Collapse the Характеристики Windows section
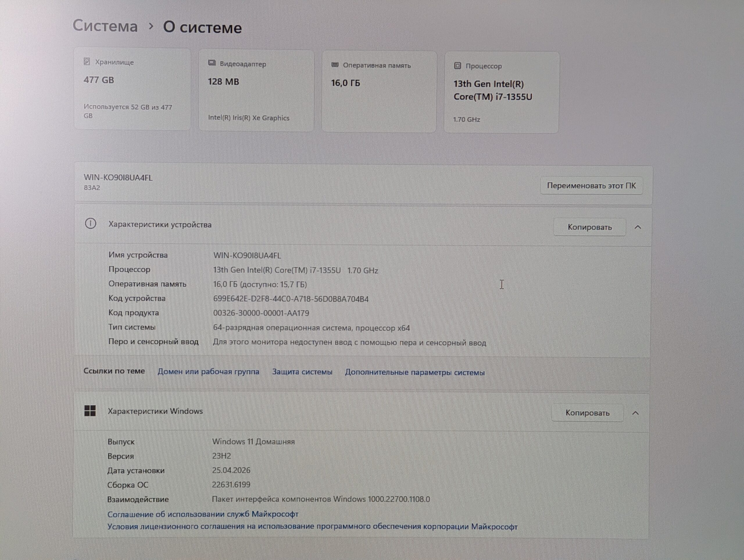744x560 pixels. 635,413
